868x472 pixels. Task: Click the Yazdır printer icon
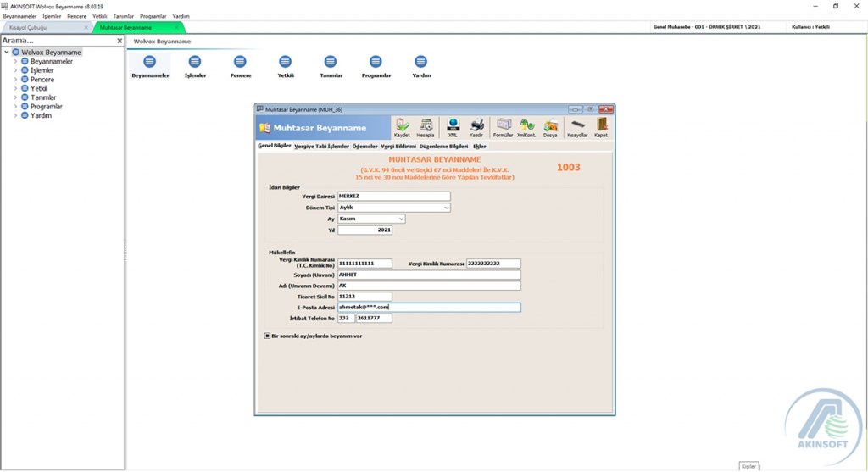tap(476, 128)
